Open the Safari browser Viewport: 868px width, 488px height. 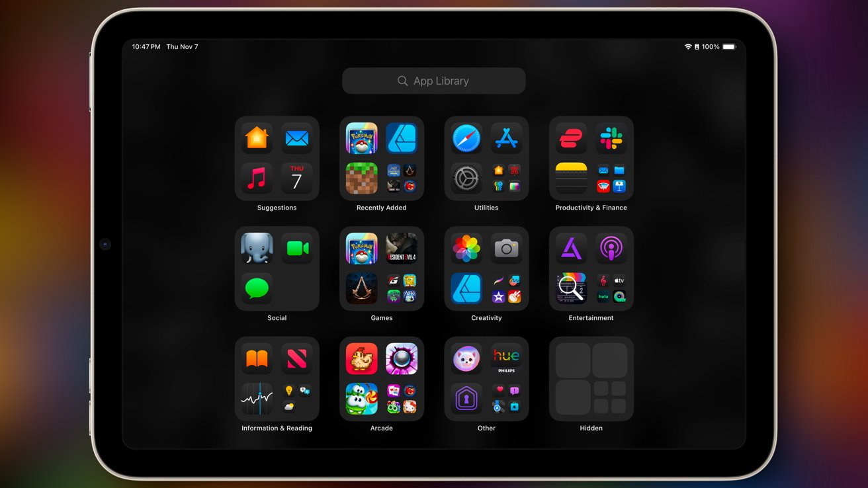tap(466, 138)
